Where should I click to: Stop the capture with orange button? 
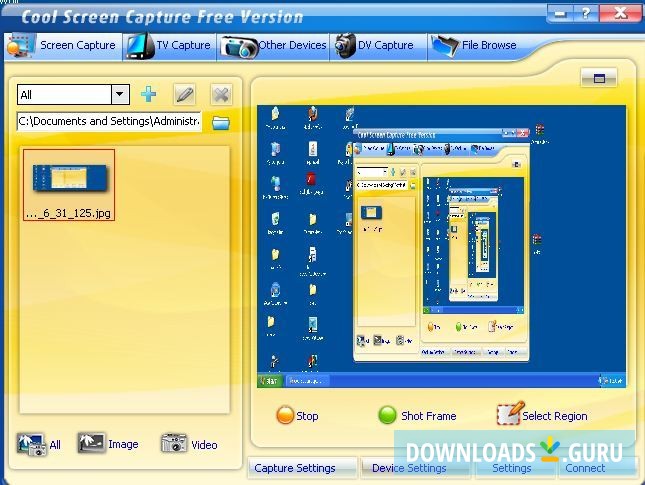[297, 415]
